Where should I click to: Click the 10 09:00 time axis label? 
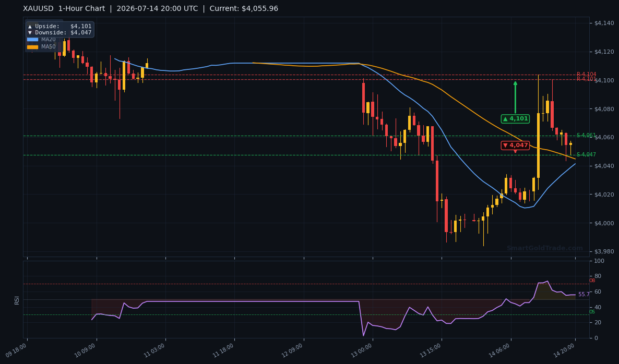pyautogui.click(x=85, y=350)
